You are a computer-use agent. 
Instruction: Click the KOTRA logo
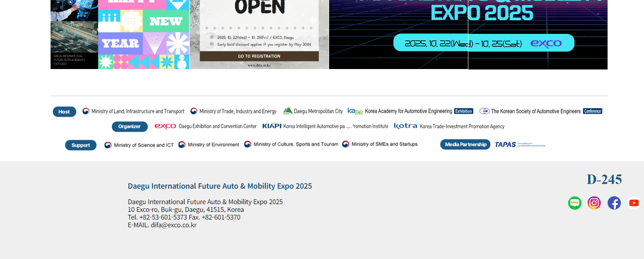click(x=405, y=126)
